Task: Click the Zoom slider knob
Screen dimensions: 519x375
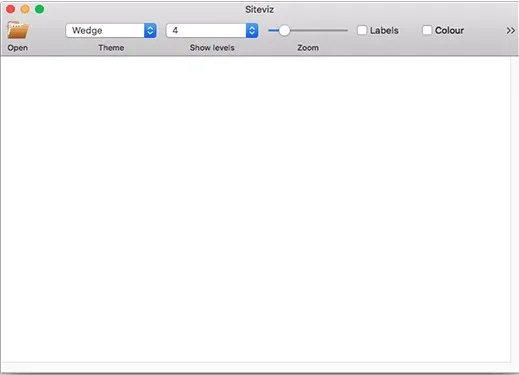Action: 284,31
